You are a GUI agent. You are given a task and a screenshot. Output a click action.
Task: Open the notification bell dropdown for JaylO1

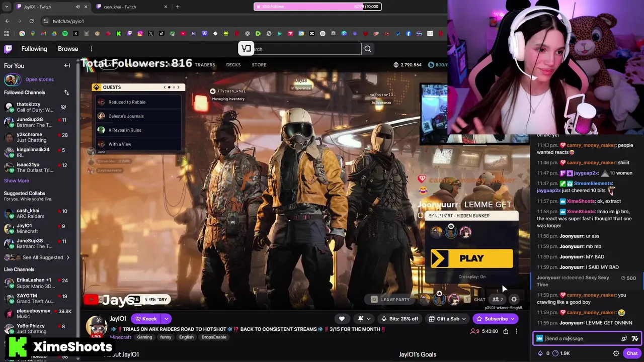click(364, 319)
